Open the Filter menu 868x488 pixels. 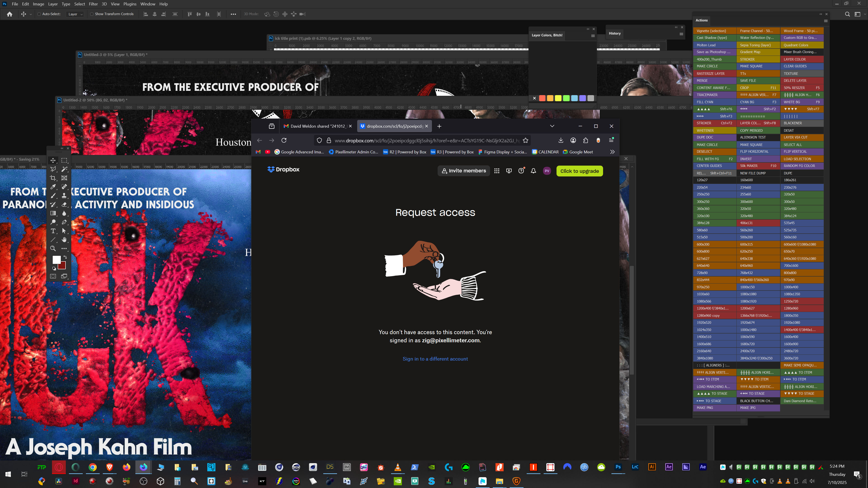(x=93, y=4)
